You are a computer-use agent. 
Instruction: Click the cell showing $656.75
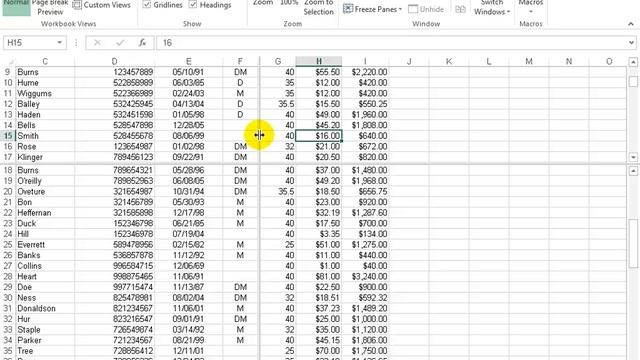pyautogui.click(x=365, y=191)
